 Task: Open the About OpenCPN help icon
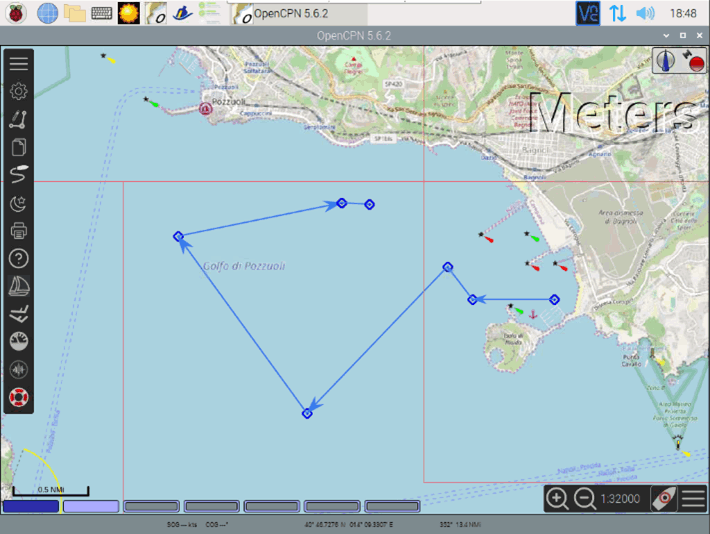pyautogui.click(x=19, y=259)
